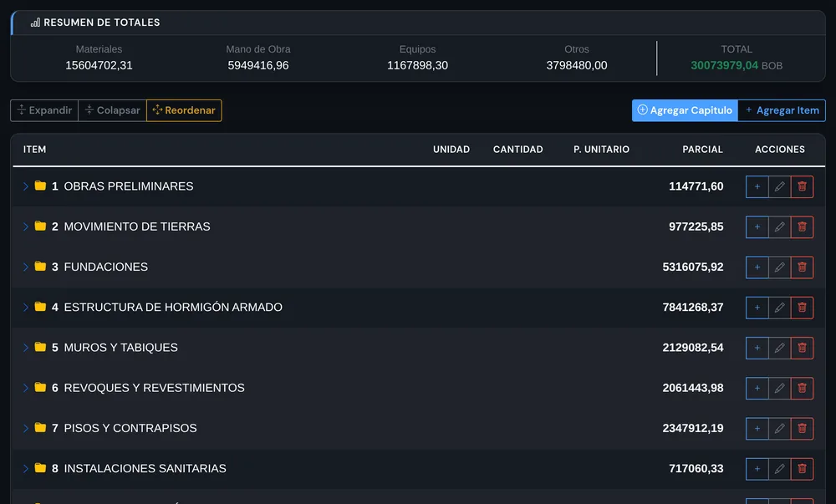Add item to OBRAS PRELIMINARES chapter

[757, 186]
